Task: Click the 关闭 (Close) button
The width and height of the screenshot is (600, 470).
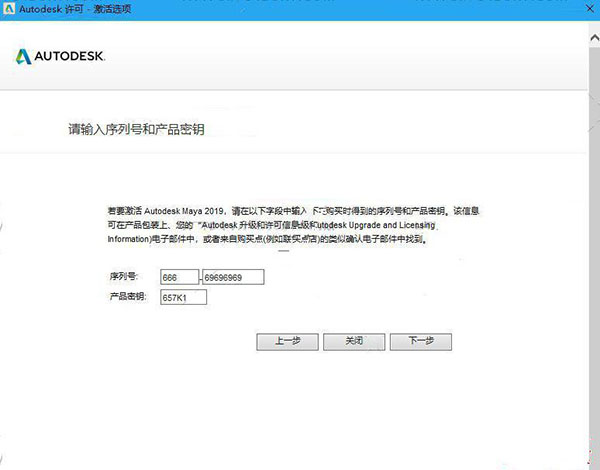Action: [x=354, y=341]
